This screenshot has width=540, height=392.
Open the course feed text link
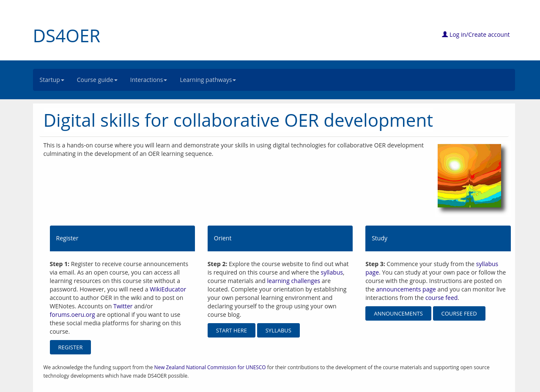441,298
